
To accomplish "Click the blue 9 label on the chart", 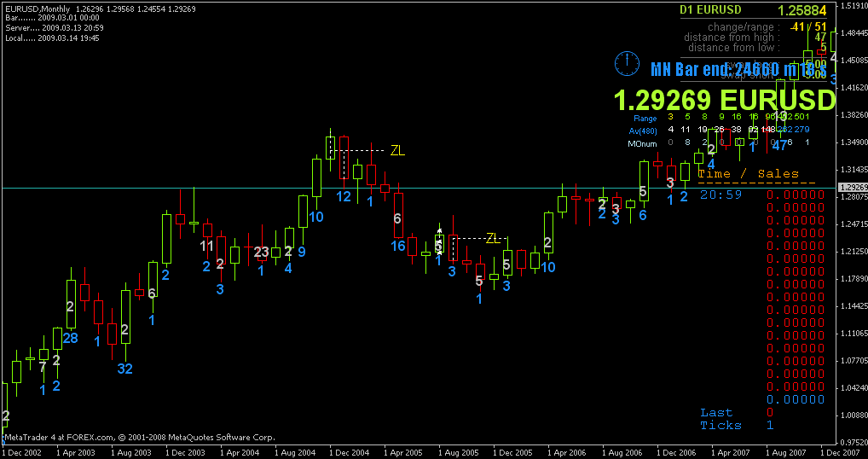I will [302, 253].
